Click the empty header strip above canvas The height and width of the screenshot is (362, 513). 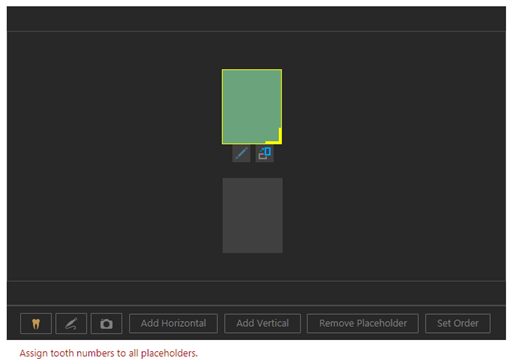(x=256, y=19)
